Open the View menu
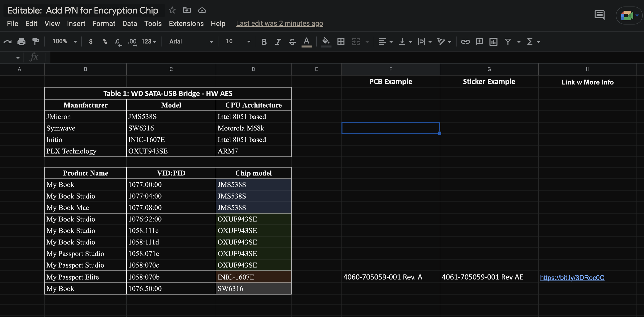The image size is (644, 317). pos(52,23)
